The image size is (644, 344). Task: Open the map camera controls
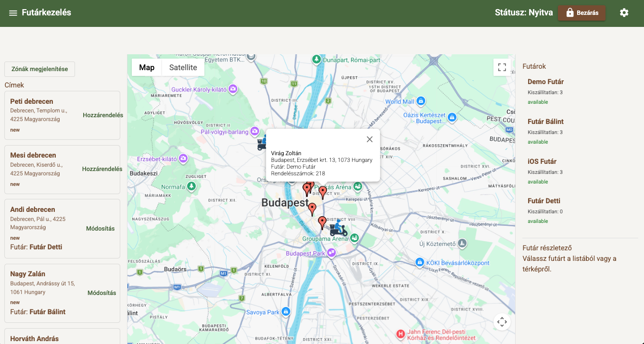click(x=502, y=322)
